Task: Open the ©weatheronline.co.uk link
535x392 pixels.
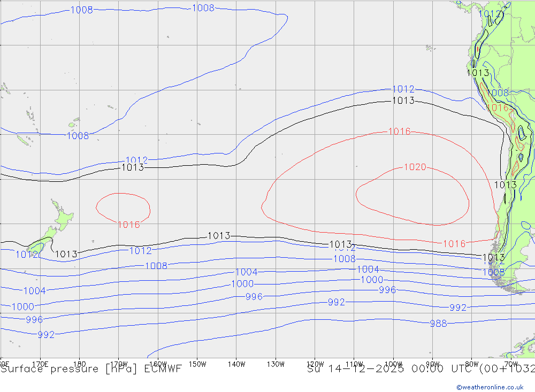Action: click(x=490, y=387)
